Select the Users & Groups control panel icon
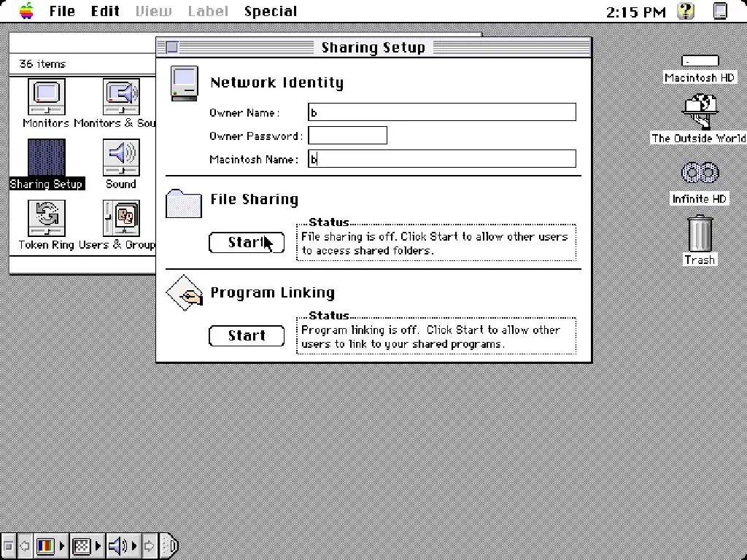This screenshot has height=560, width=747. [x=121, y=218]
